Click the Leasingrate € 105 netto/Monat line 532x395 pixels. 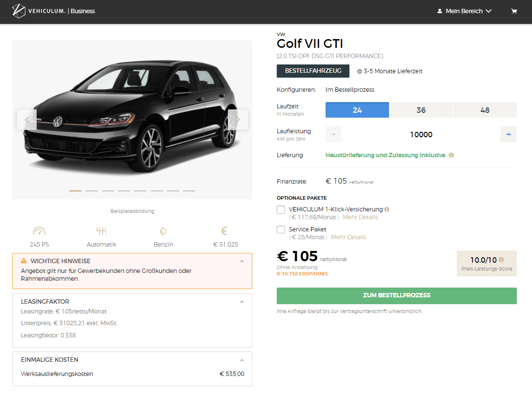[64, 312]
